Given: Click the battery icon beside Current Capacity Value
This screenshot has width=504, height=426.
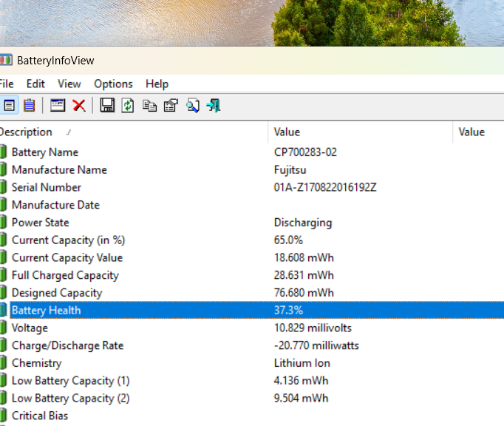Looking at the screenshot, I should [x=3, y=257].
